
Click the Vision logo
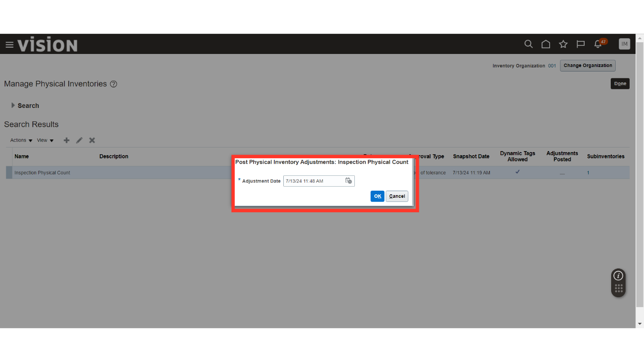click(48, 45)
